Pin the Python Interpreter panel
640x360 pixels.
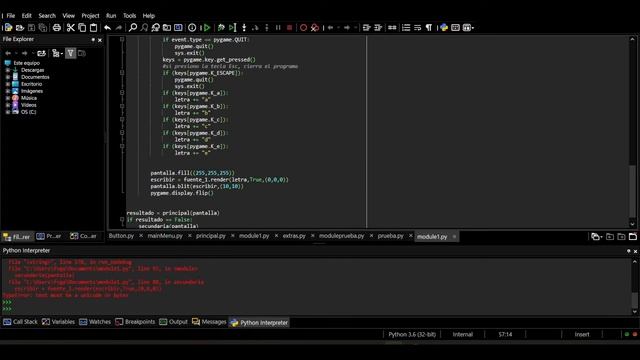point(629,251)
